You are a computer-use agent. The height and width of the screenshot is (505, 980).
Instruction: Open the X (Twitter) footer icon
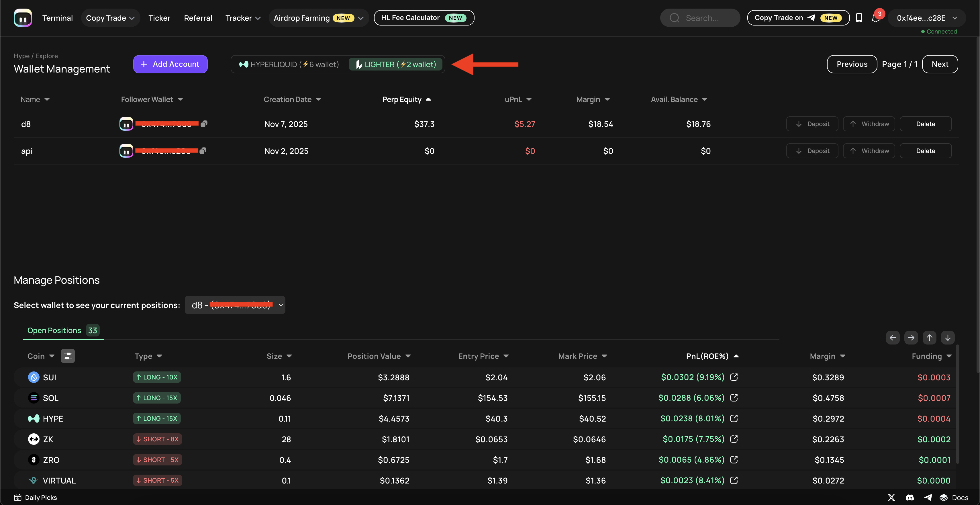891,497
